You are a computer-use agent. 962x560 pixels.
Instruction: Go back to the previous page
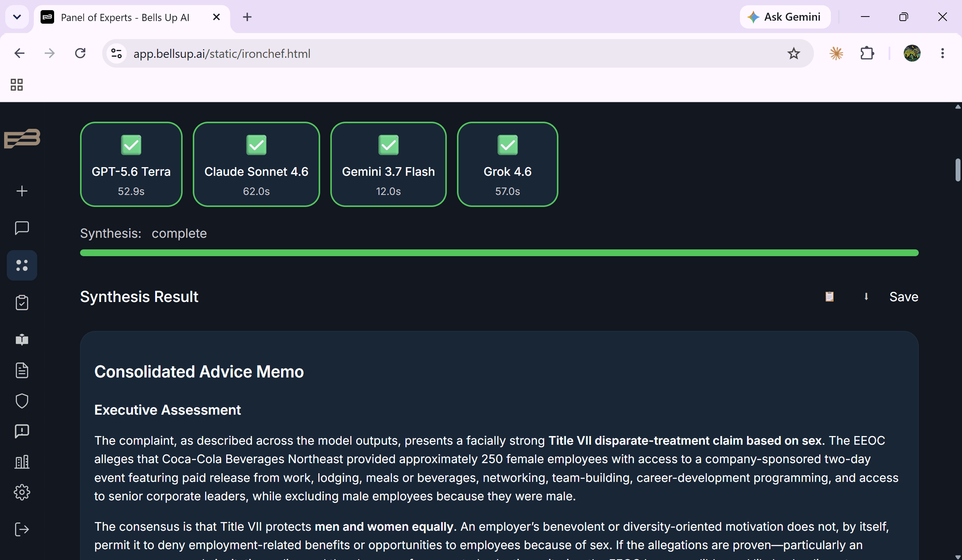coord(20,53)
